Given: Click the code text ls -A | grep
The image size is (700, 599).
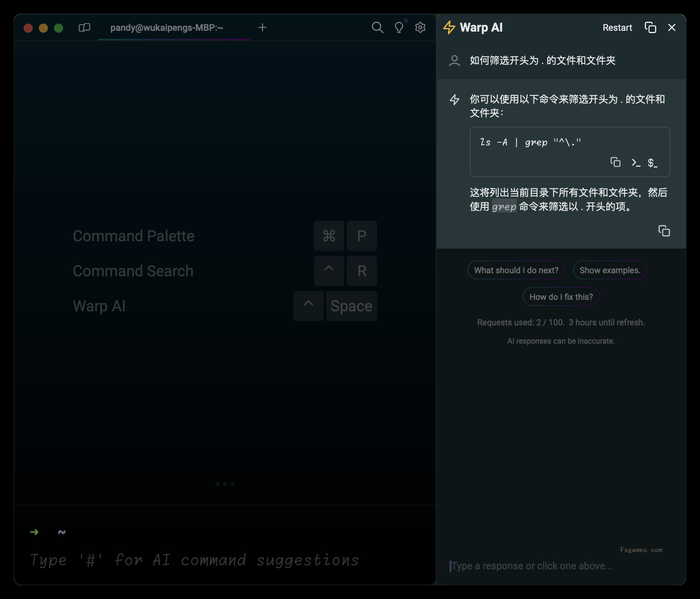Looking at the screenshot, I should click(530, 142).
